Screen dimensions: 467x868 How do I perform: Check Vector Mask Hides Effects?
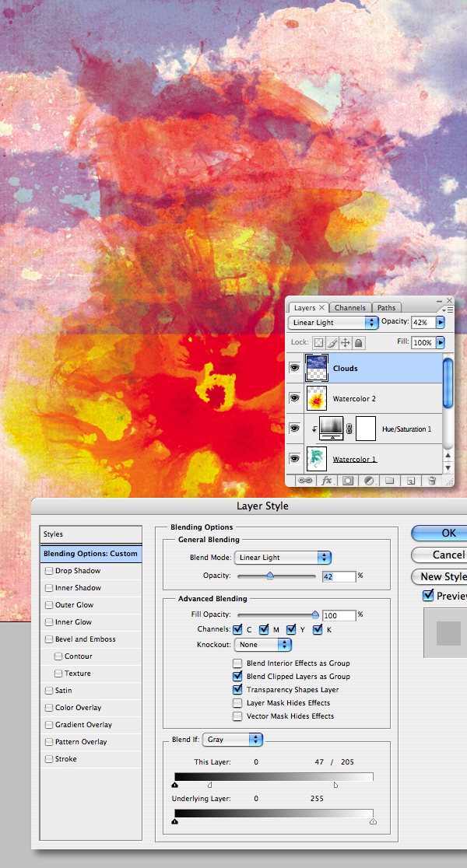point(237,716)
